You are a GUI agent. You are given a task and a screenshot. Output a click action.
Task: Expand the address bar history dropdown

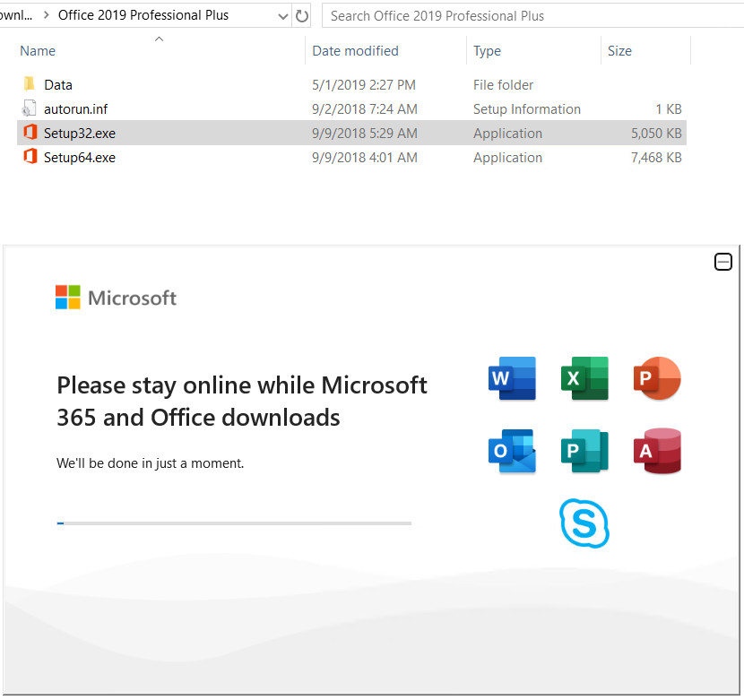(x=283, y=15)
